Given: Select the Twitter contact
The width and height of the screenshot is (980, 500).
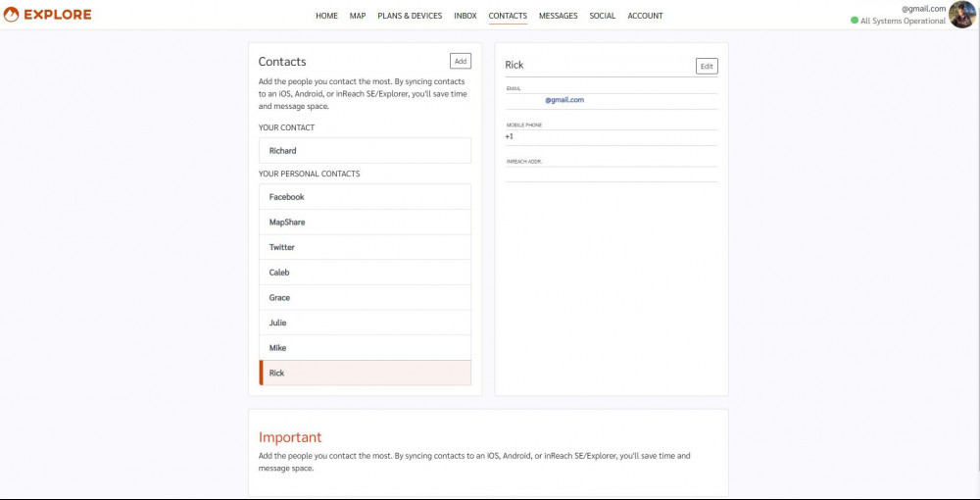Looking at the screenshot, I should (365, 247).
